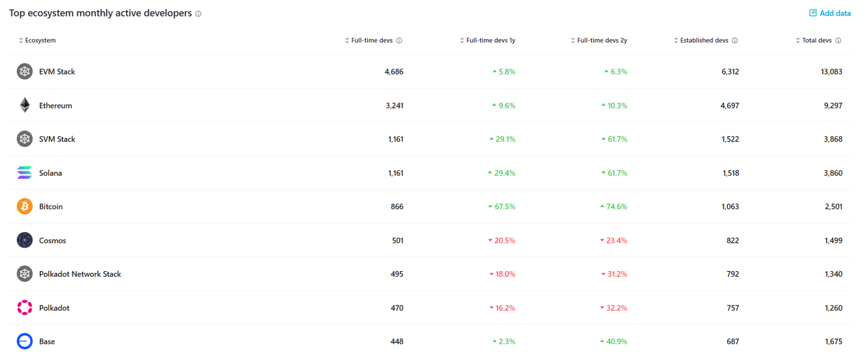Select Bitcoin full-time devs value 866

pyautogui.click(x=397, y=206)
